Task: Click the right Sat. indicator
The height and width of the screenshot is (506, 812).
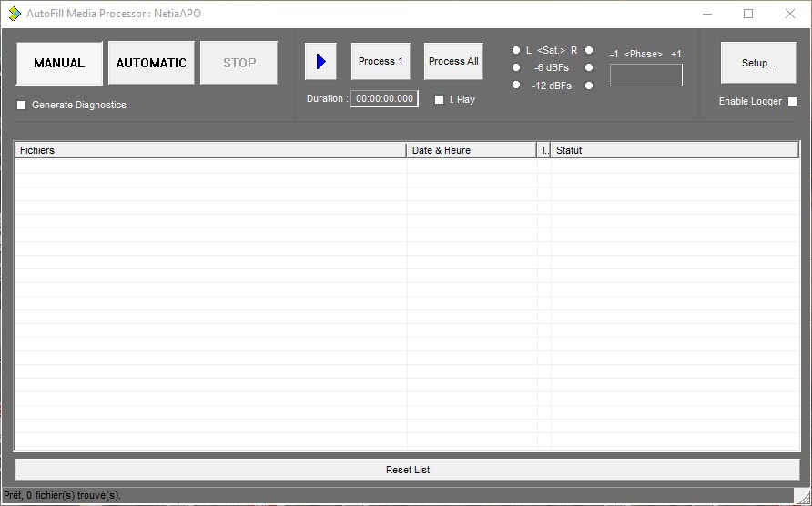Action: [x=589, y=51]
